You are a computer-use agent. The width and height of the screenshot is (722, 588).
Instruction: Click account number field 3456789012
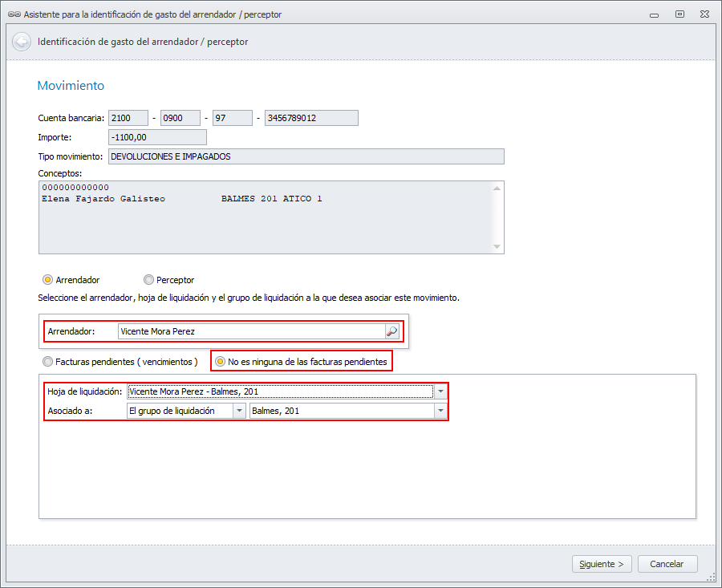311,118
